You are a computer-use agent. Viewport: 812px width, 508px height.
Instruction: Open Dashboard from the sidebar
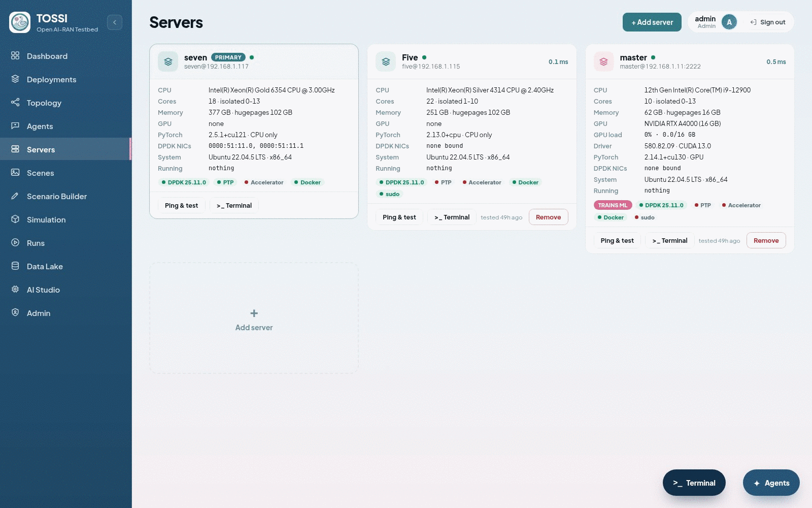(66, 56)
